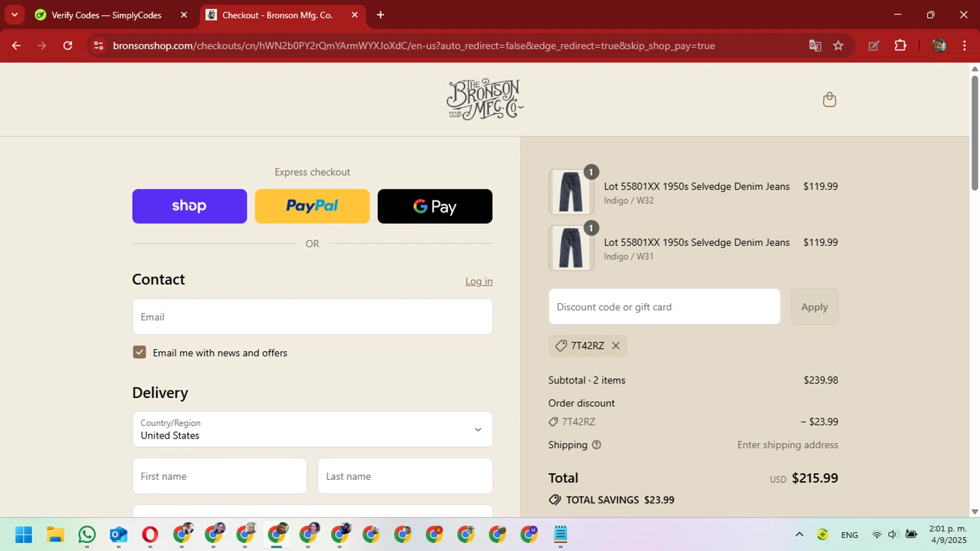Click the browser back arrow
The height and width of the screenshot is (551, 980).
click(16, 46)
